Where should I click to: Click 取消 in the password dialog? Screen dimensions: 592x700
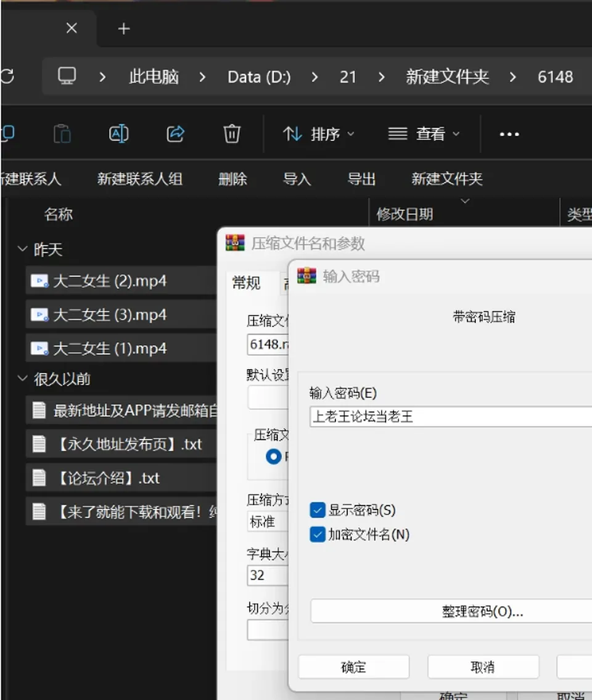(x=483, y=667)
